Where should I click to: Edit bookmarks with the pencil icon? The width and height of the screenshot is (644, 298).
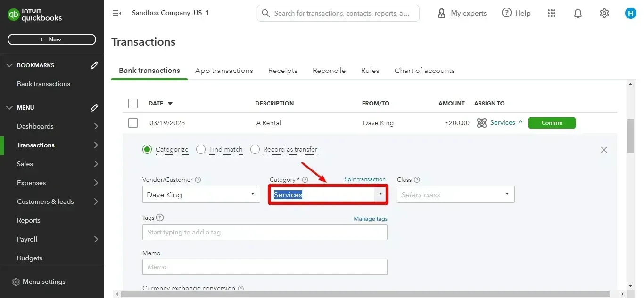94,65
